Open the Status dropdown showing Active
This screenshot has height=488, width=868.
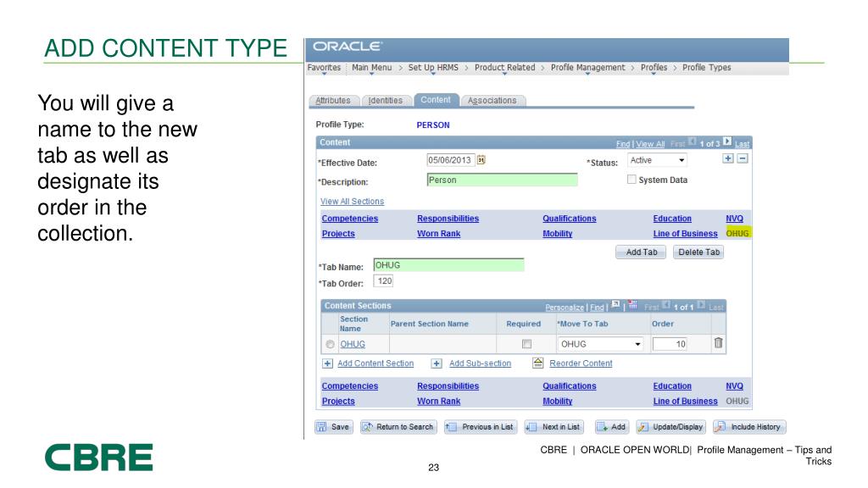[x=658, y=160]
